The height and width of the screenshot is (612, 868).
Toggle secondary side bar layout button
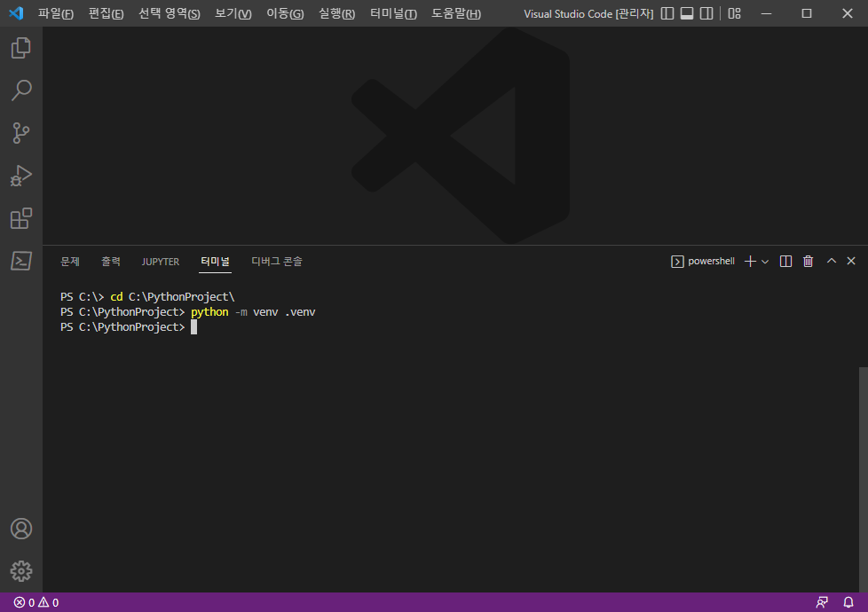pyautogui.click(x=706, y=13)
